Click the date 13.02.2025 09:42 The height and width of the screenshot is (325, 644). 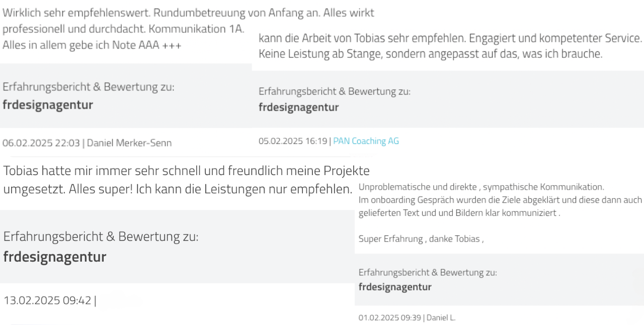tap(48, 301)
